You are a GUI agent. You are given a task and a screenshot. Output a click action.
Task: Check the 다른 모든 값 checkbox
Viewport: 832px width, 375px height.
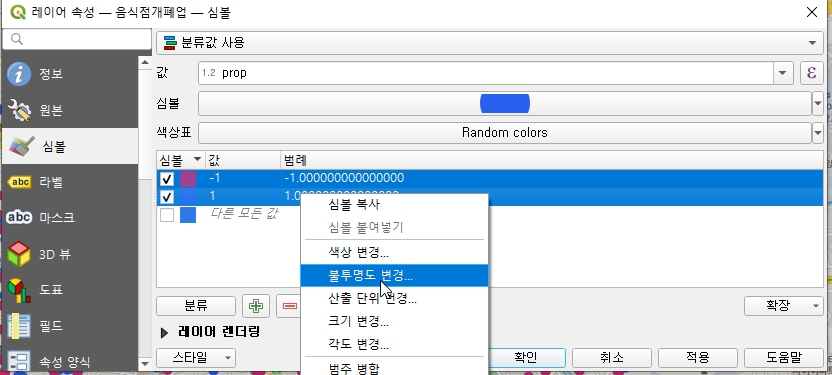pyautogui.click(x=167, y=215)
